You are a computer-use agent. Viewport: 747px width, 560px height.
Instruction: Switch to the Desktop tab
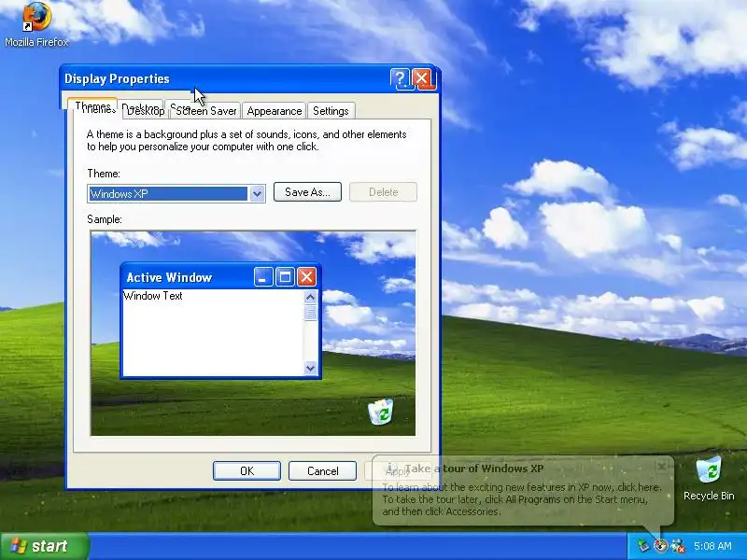(144, 110)
